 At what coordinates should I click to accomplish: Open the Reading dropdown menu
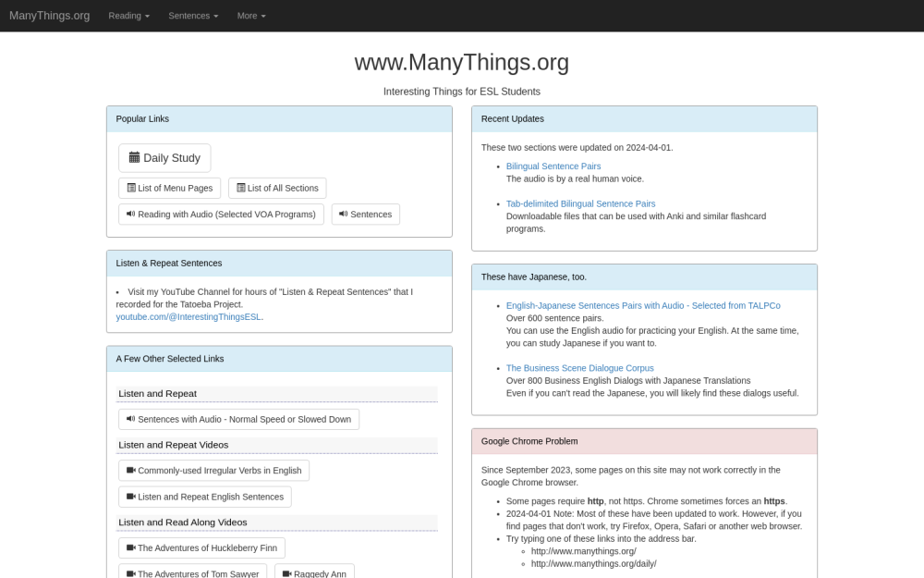128,15
